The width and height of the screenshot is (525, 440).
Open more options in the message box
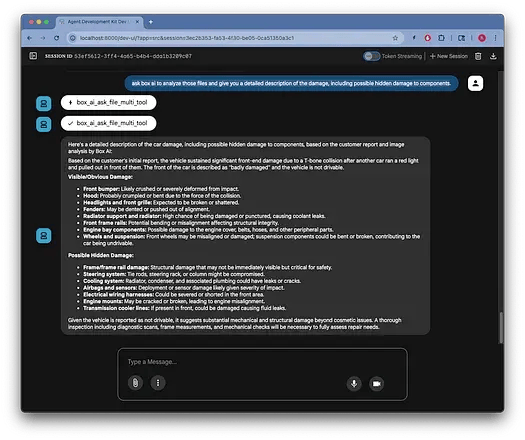coord(158,382)
